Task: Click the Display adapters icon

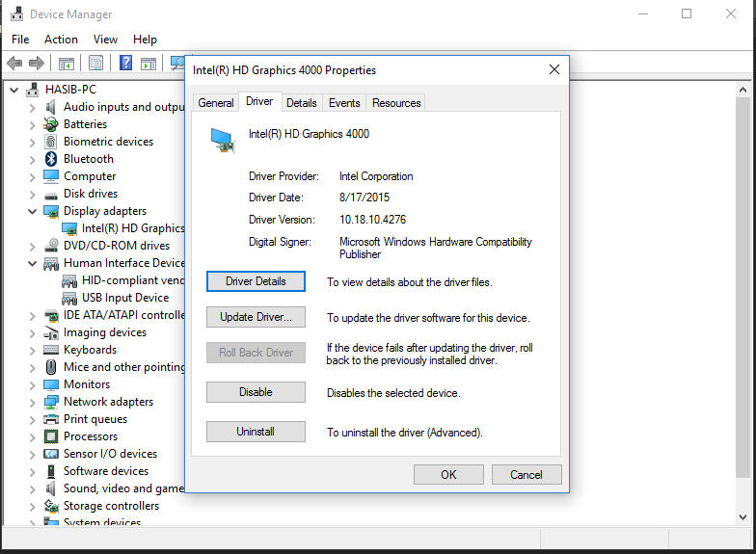Action: (x=50, y=211)
